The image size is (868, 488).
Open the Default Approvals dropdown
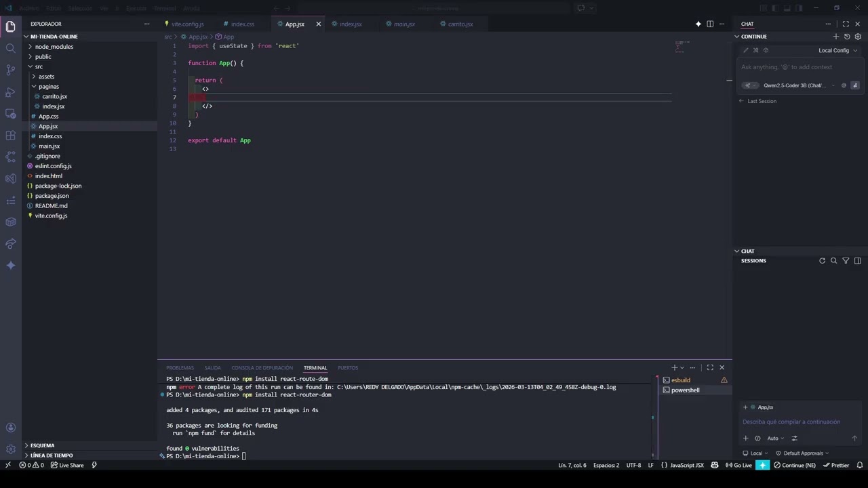click(802, 453)
